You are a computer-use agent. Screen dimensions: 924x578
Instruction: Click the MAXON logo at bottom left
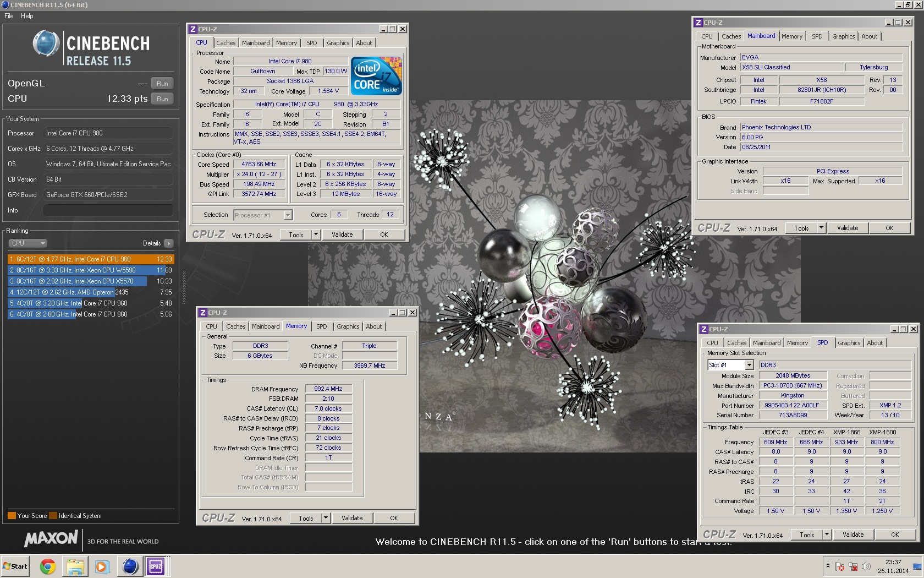click(x=51, y=539)
